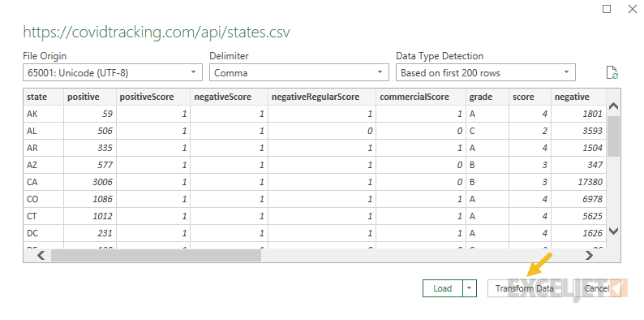Select the positive column header

[x=90, y=97]
